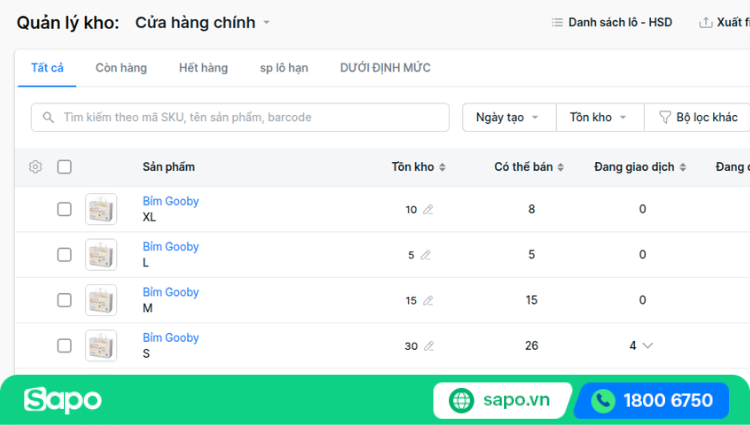The image size is (750, 425).
Task: Click the sapo.vn website button
Action: tap(503, 400)
